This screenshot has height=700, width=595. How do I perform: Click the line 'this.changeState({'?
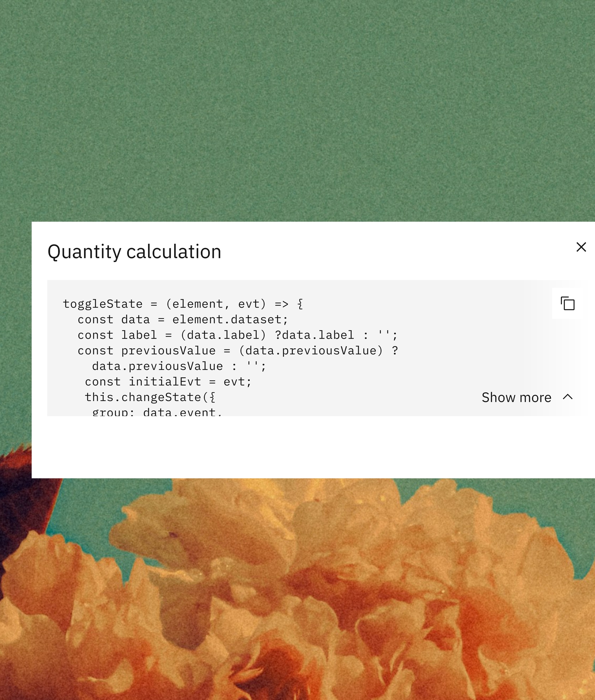point(150,397)
